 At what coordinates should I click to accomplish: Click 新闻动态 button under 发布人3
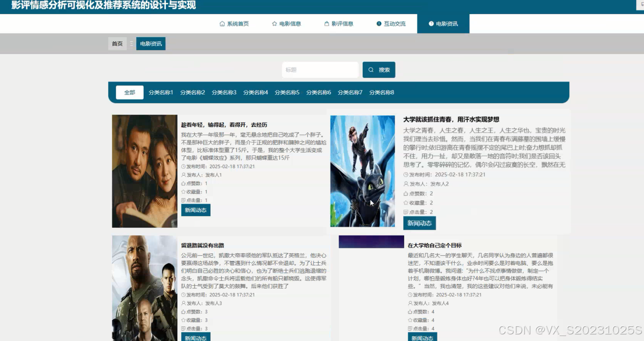pyautogui.click(x=196, y=338)
